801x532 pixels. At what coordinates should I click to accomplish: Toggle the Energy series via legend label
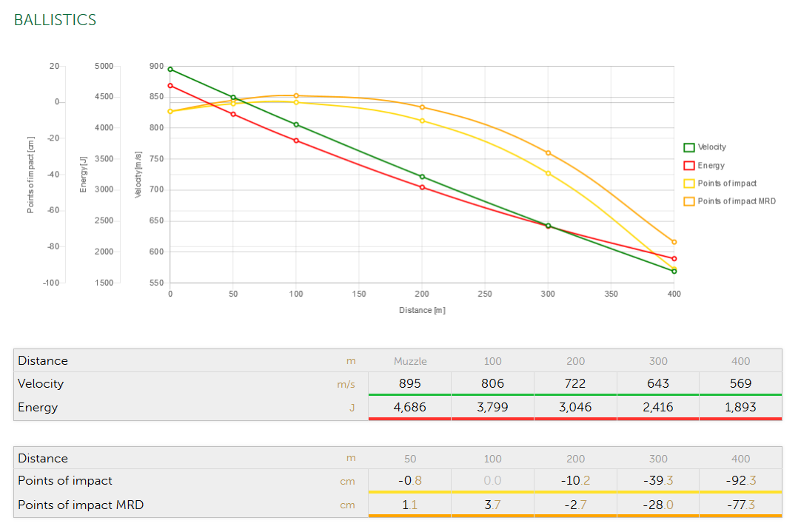711,166
